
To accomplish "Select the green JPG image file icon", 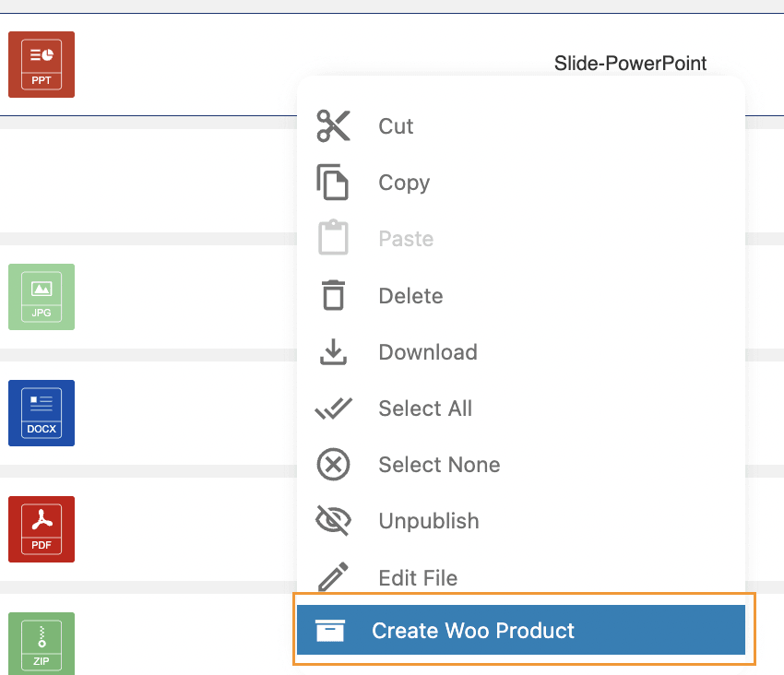I will pos(42,297).
